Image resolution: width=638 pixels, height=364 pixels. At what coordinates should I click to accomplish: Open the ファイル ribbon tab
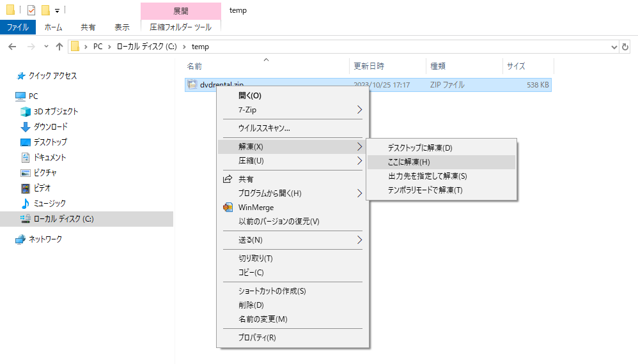[x=18, y=27]
